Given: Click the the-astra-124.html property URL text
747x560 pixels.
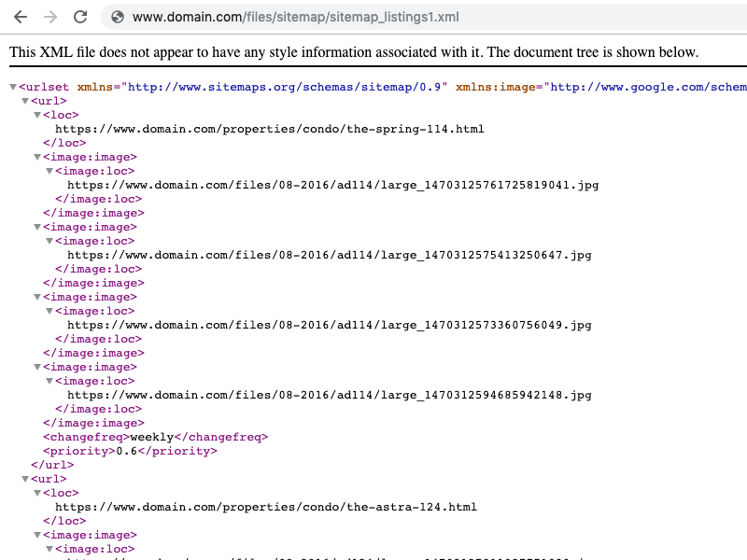Looking at the screenshot, I should (x=265, y=508).
